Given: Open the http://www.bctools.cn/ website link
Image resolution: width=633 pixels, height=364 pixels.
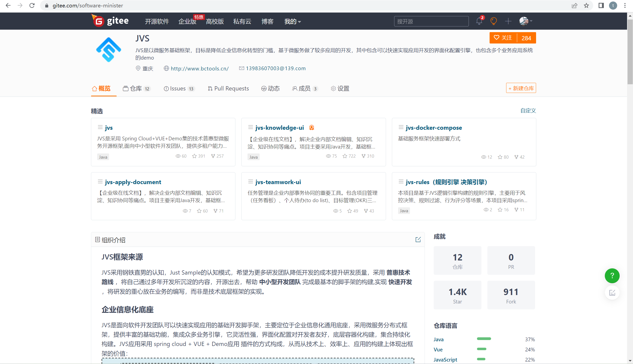Looking at the screenshot, I should pyautogui.click(x=200, y=68).
